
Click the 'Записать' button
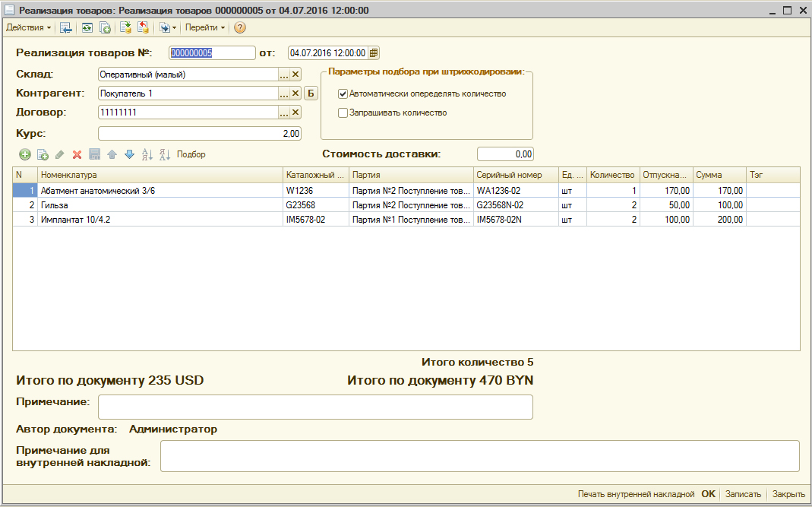pyautogui.click(x=743, y=494)
